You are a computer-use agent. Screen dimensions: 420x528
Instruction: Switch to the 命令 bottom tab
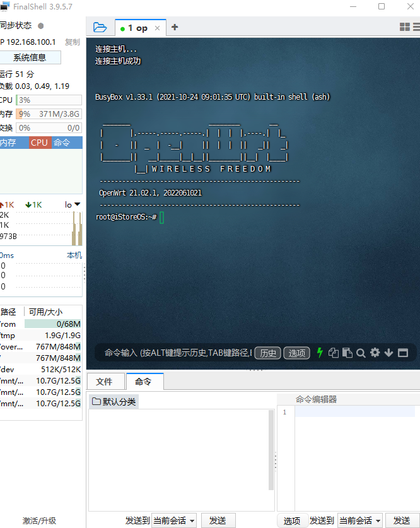pos(144,382)
